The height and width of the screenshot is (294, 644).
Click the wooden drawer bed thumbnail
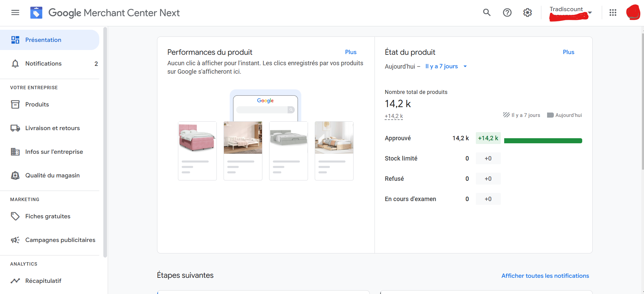tap(334, 138)
